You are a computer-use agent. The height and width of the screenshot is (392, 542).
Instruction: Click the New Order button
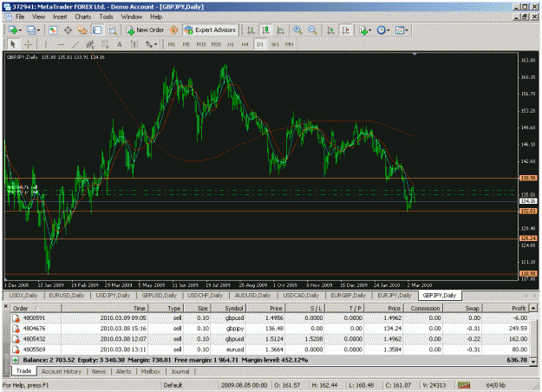(145, 30)
